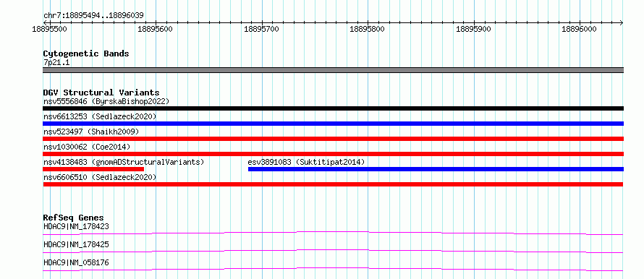Click the blue esv3891083 variant bar
Viewport: 644px width, 279px height.
click(x=436, y=169)
